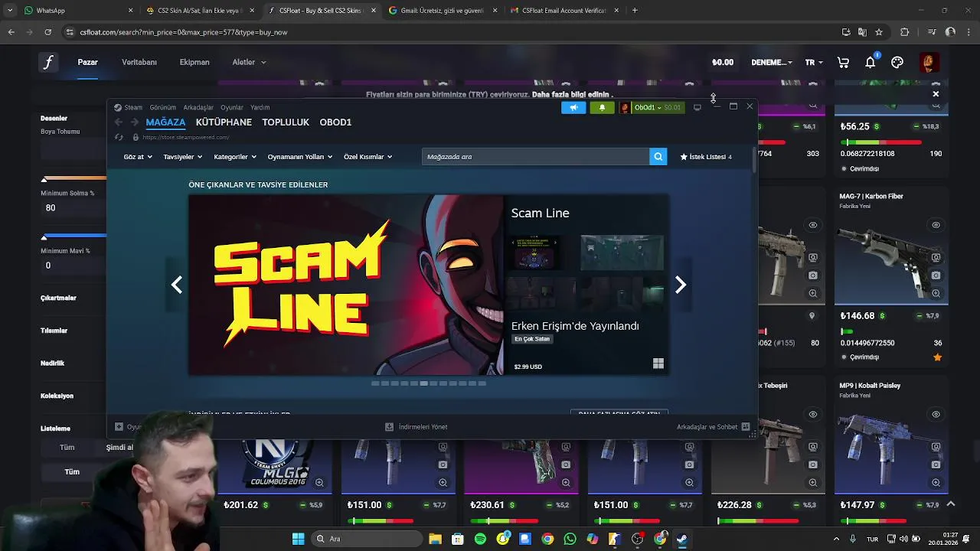Dismiss the currency notice banner
980x551 pixels.
936,94
